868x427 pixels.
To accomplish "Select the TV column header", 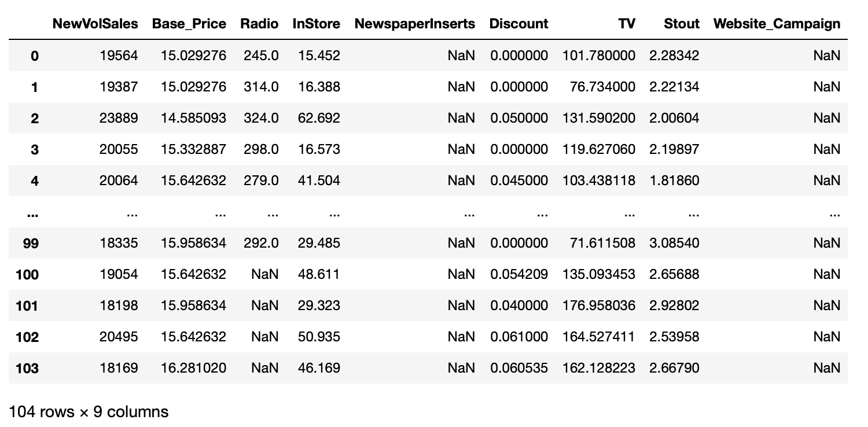I will 627,24.
